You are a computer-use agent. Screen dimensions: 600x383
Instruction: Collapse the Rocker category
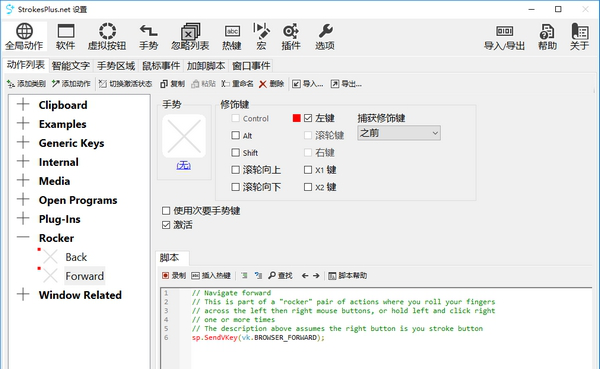23,238
